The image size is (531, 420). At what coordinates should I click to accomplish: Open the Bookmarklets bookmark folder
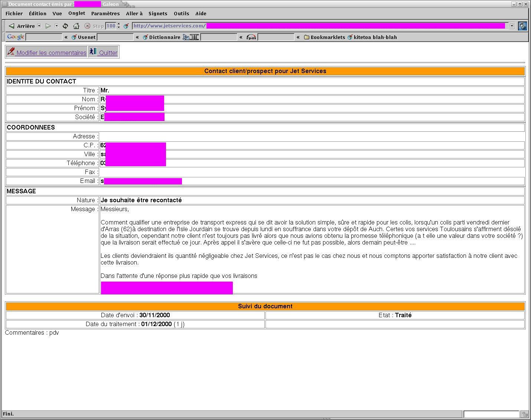328,37
